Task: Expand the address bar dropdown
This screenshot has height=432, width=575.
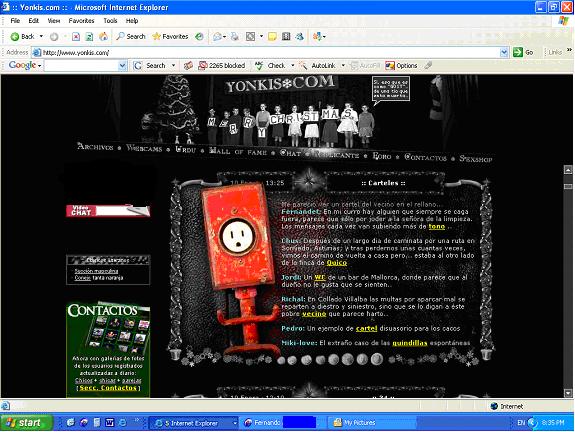Action: [x=504, y=52]
